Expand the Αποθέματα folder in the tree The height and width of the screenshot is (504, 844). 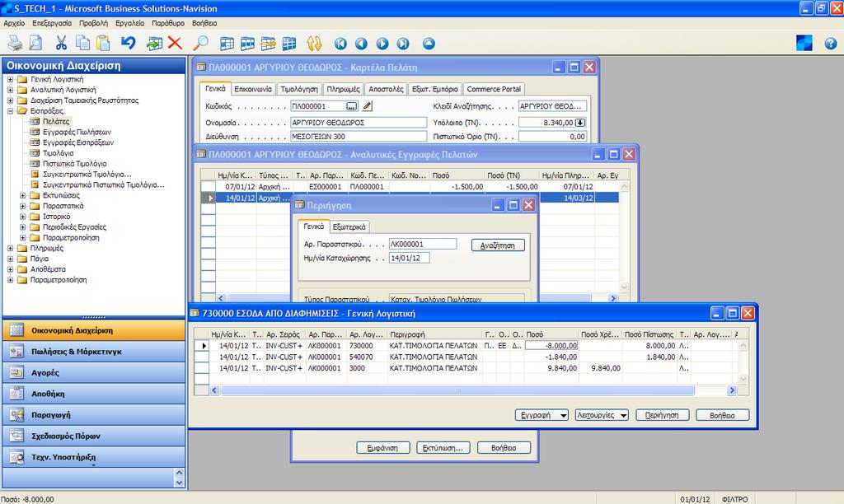click(10, 269)
